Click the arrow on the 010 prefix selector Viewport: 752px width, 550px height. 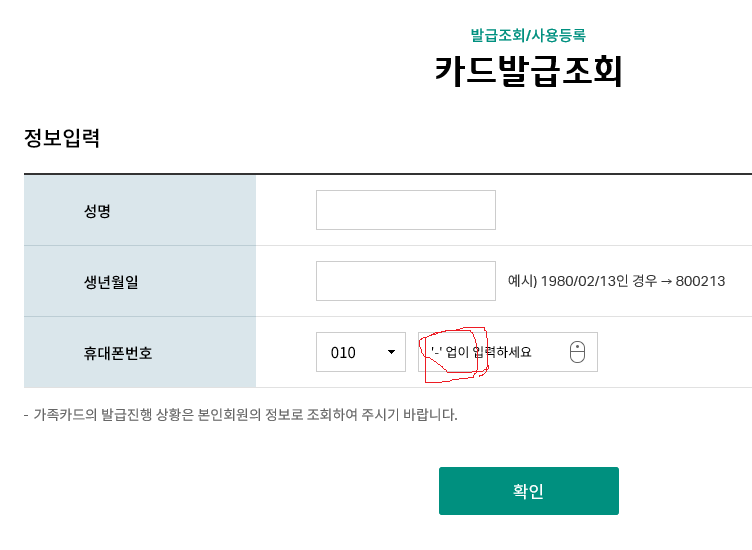click(391, 353)
